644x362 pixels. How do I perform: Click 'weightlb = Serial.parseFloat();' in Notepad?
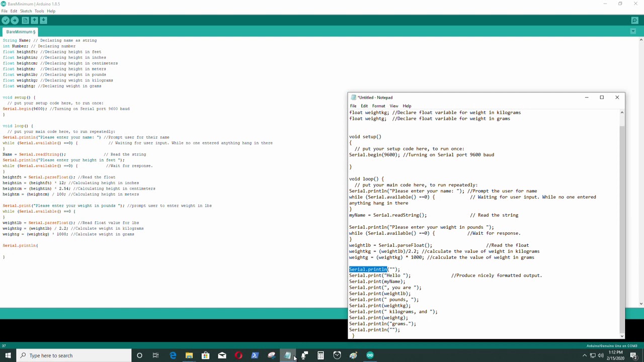pyautogui.click(x=391, y=245)
